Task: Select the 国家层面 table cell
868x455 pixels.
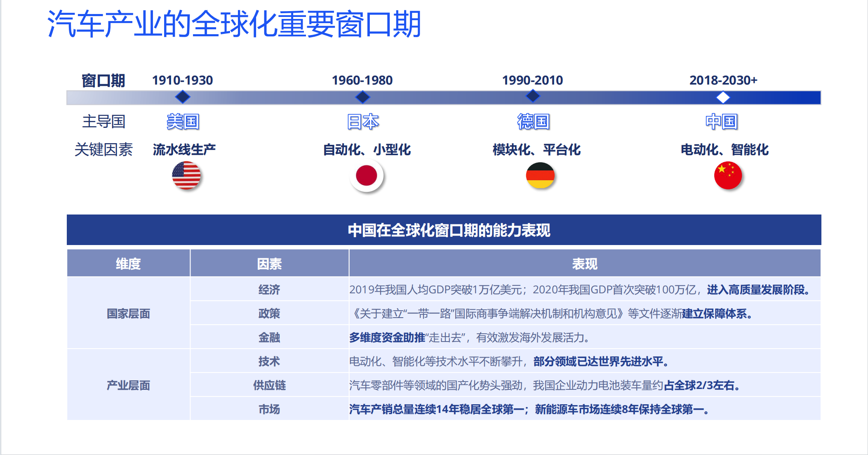Action: pos(128,314)
